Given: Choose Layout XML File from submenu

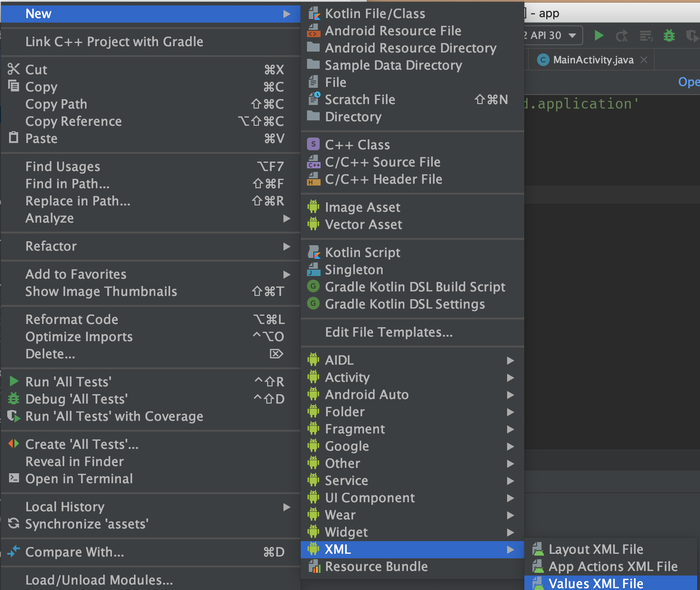Looking at the screenshot, I should pos(595,549).
